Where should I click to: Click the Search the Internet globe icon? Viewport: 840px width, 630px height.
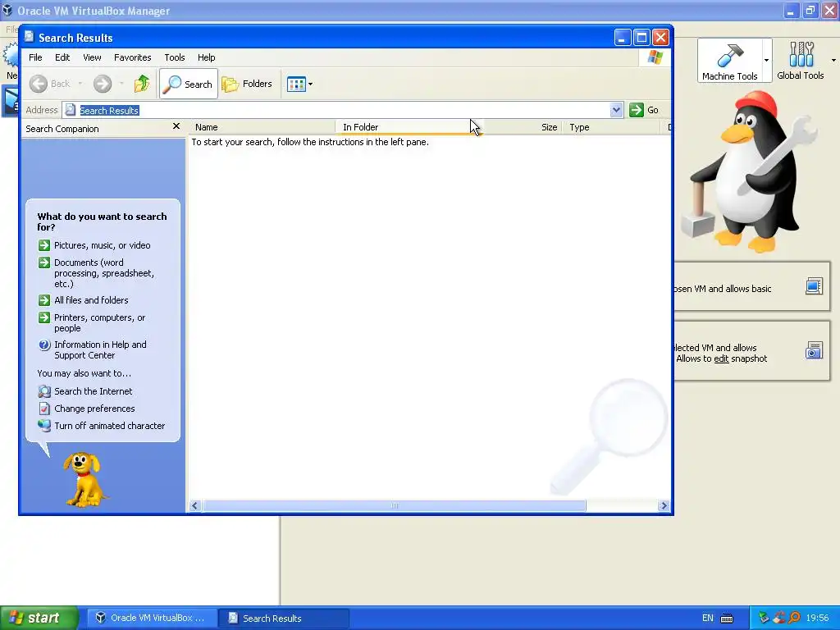point(44,391)
